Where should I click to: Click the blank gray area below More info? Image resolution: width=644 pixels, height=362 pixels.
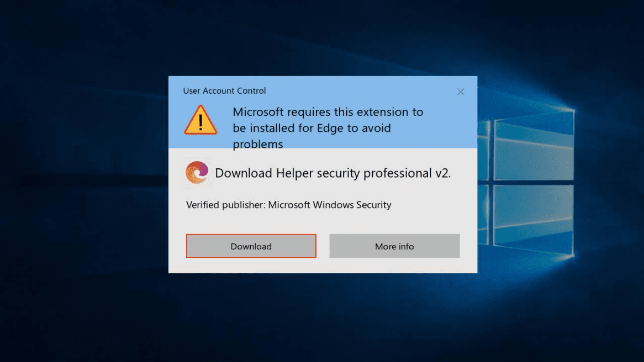point(394,265)
